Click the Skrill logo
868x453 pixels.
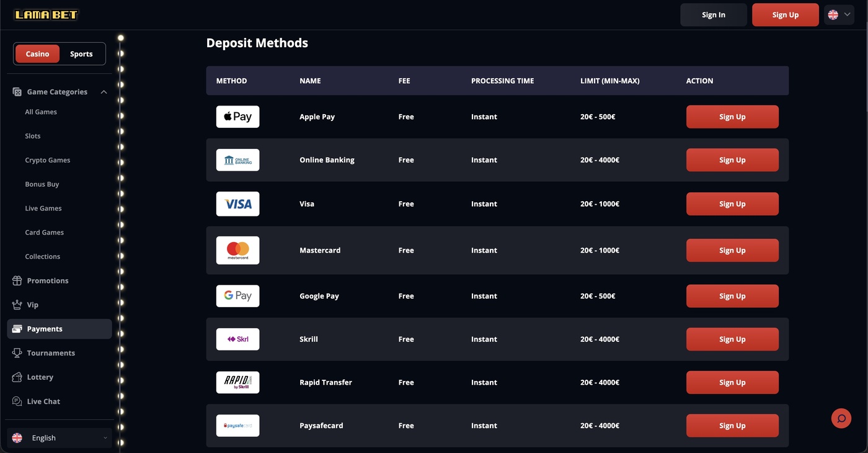click(x=237, y=339)
